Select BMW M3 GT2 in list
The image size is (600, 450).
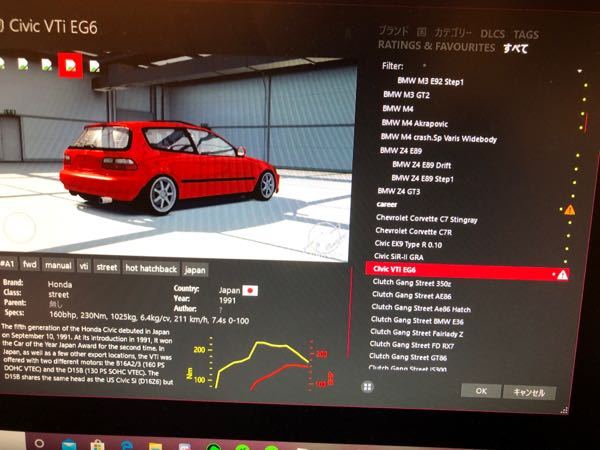pos(406,95)
